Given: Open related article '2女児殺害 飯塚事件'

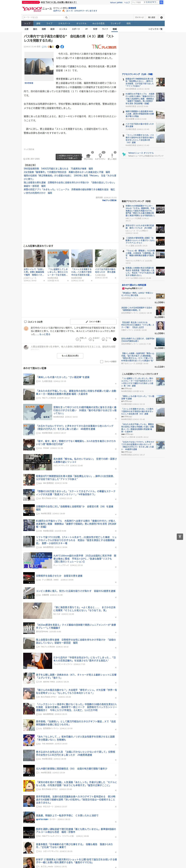Looking at the screenshot, I should (x=66, y=172).
